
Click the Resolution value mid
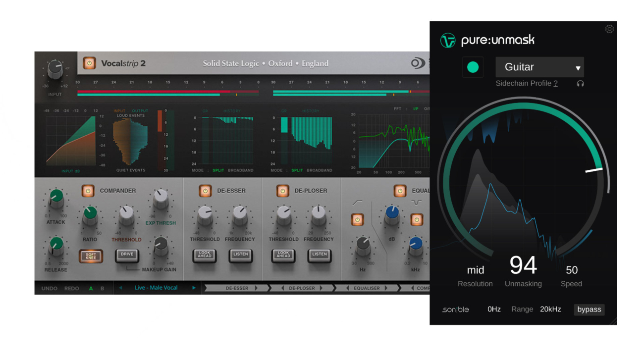pos(476,270)
